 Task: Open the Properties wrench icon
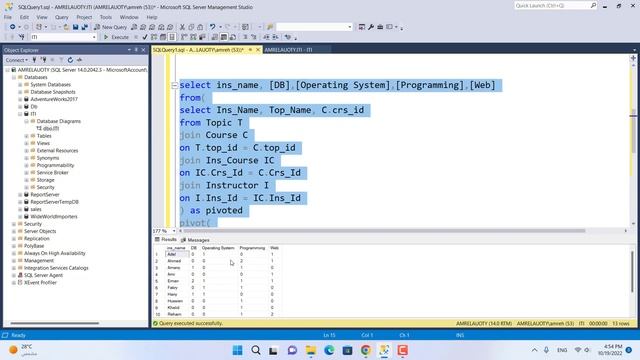(371, 27)
